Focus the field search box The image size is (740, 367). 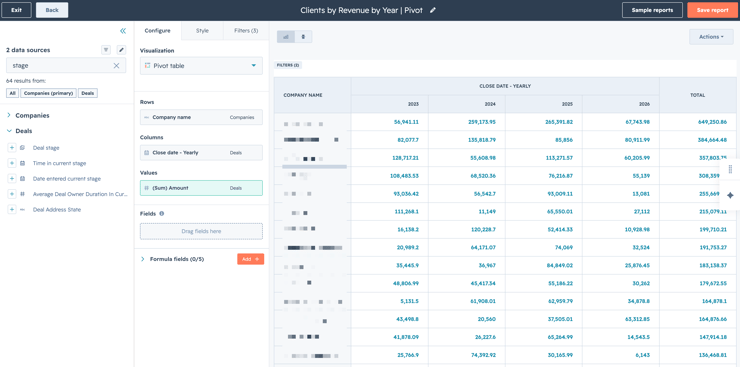click(66, 66)
